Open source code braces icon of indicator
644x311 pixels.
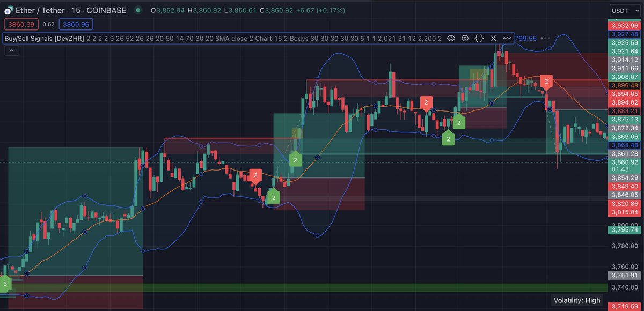479,38
